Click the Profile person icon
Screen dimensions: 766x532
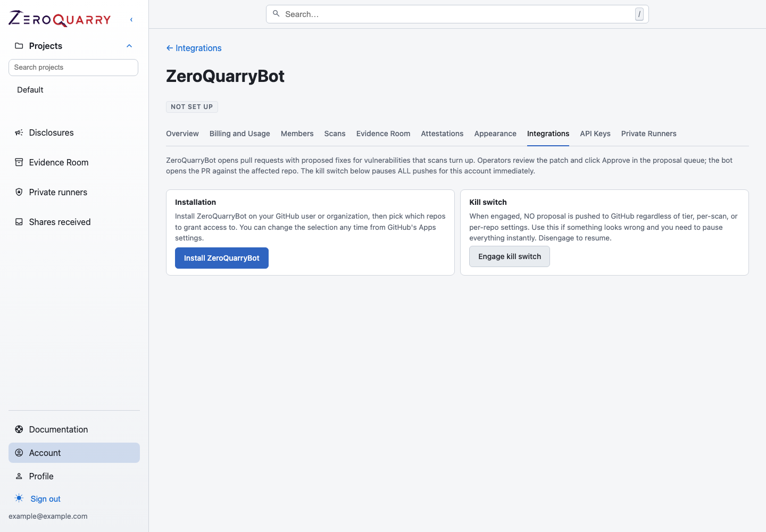point(19,476)
